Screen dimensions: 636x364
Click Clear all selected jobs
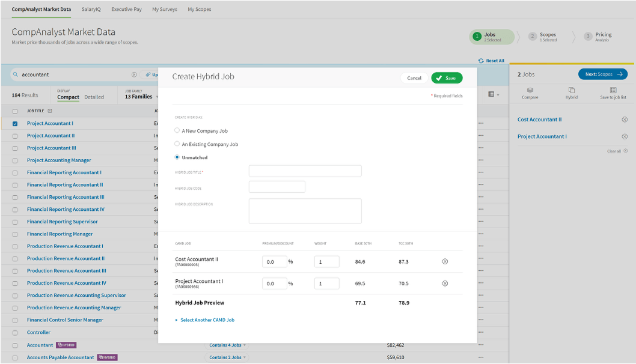pyautogui.click(x=617, y=151)
